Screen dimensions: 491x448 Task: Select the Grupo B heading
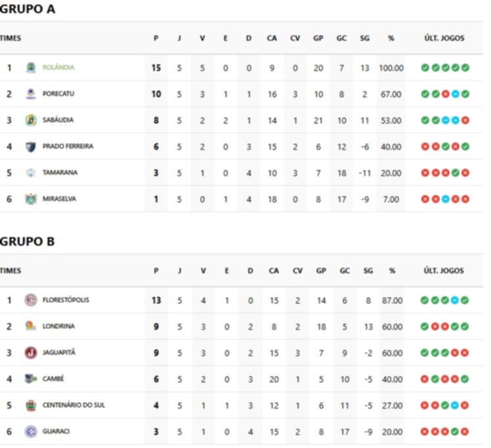28,242
